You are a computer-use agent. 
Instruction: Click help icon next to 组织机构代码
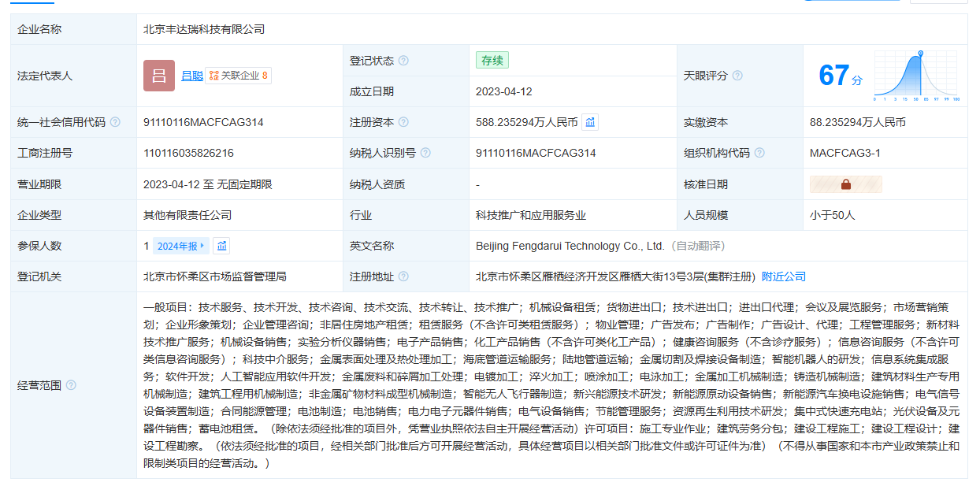click(759, 153)
